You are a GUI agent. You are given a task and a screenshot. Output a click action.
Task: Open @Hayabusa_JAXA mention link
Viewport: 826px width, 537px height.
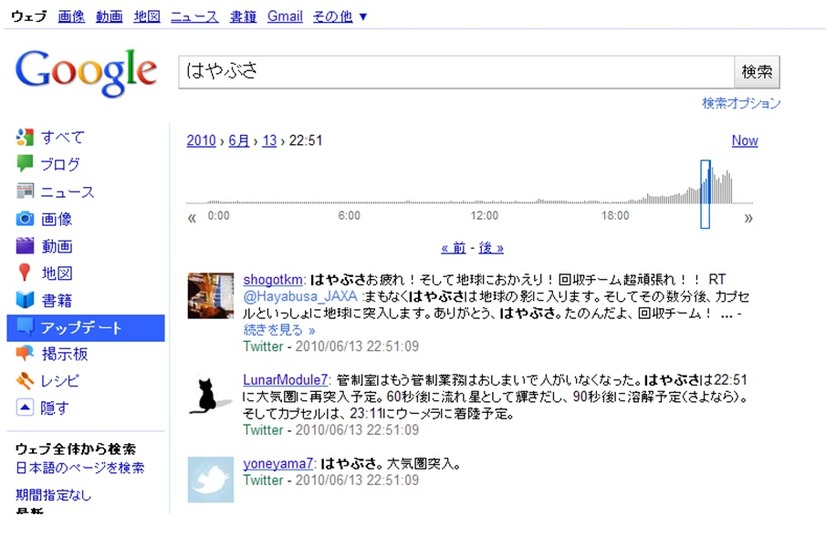(300, 296)
